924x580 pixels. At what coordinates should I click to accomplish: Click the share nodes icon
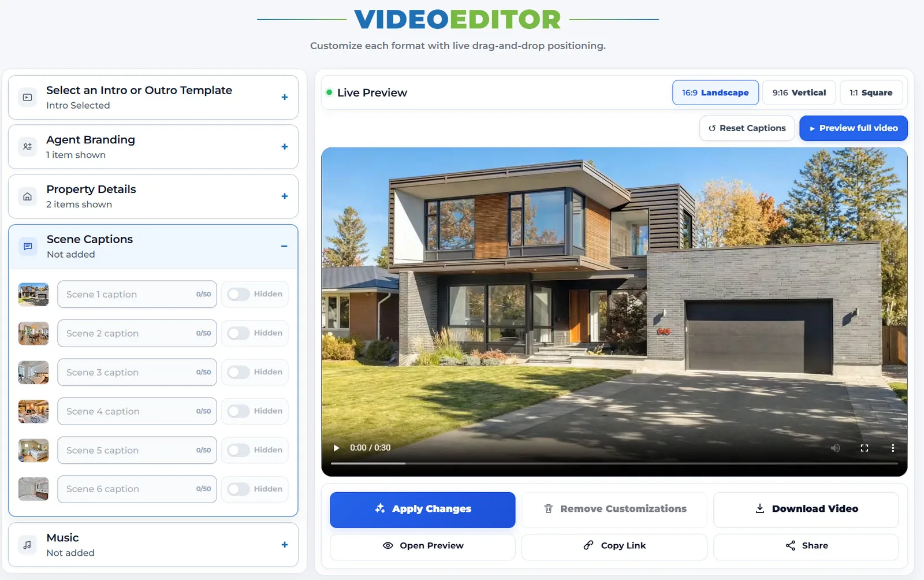pyautogui.click(x=791, y=545)
